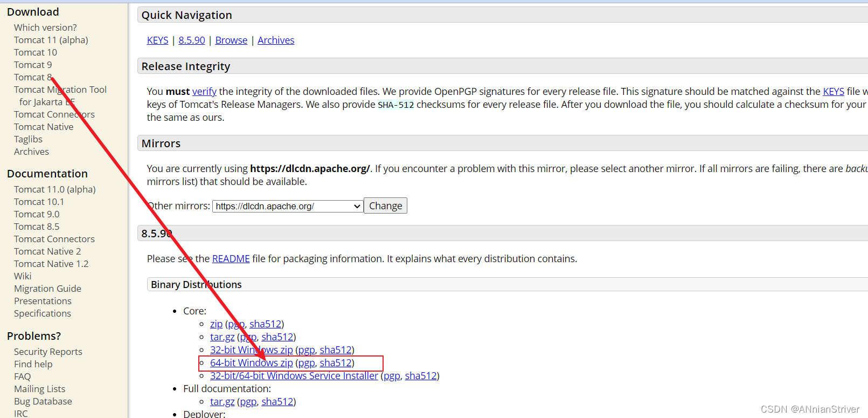Open the Wiki link
The image size is (868, 418).
(23, 276)
